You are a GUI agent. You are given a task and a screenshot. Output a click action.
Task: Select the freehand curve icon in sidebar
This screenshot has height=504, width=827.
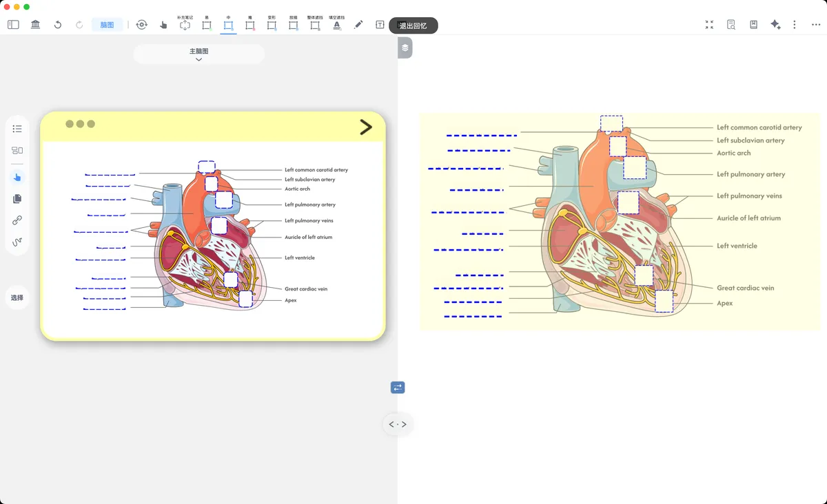(x=17, y=242)
